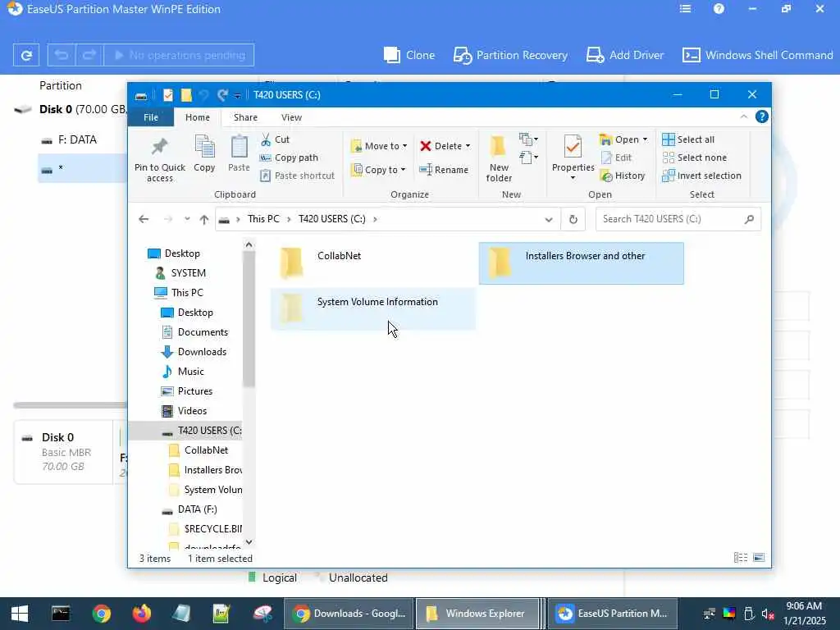The height and width of the screenshot is (630, 840).
Task: Switch to details view layout icon
Action: pos(741,558)
